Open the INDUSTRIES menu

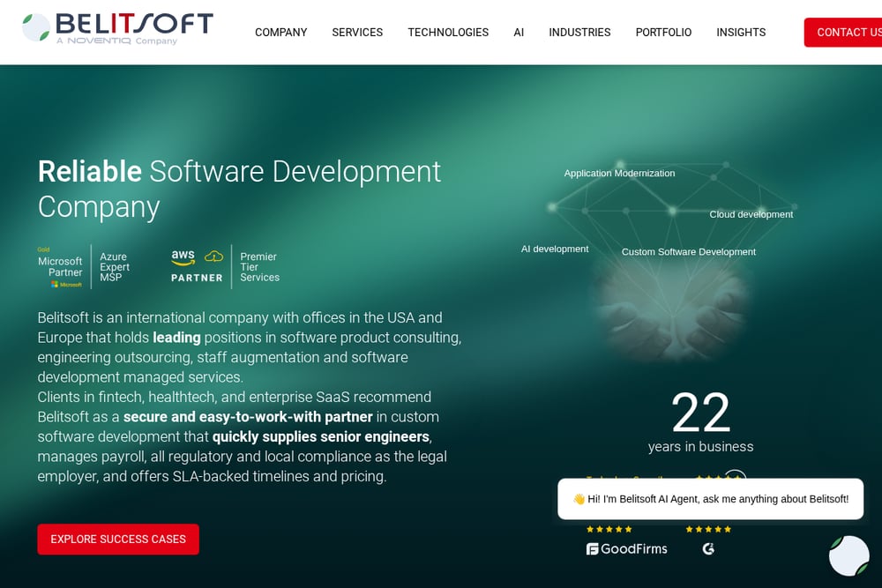(x=579, y=33)
